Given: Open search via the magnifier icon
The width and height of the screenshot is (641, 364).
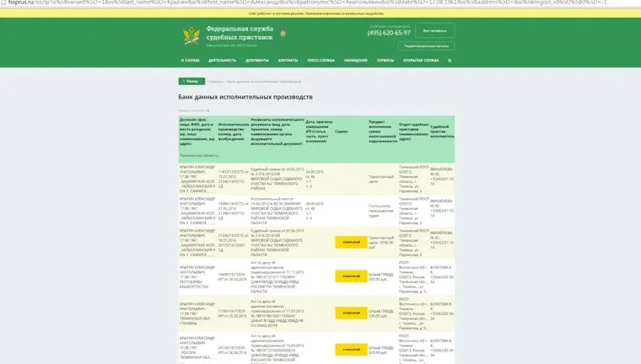Looking at the screenshot, I should [450, 61].
